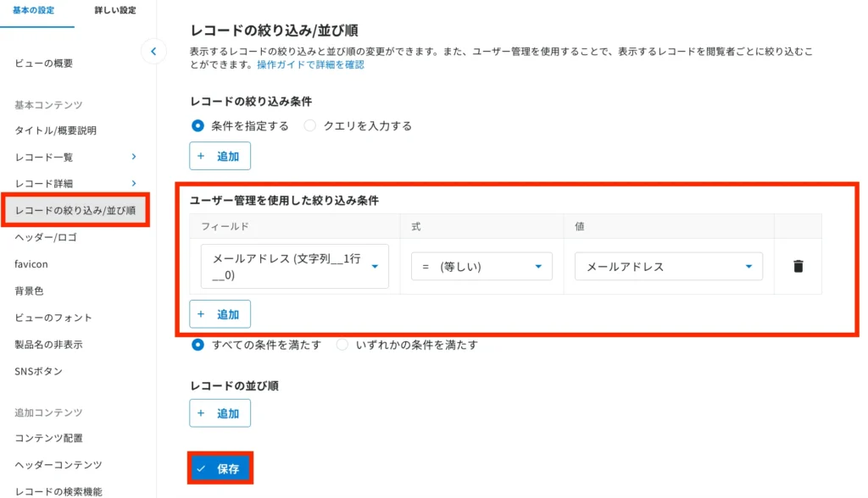This screenshot has height=498, width=868.
Task: Click the ユーザー管理を使用した絞り込み条件 heading
Action: coord(284,201)
